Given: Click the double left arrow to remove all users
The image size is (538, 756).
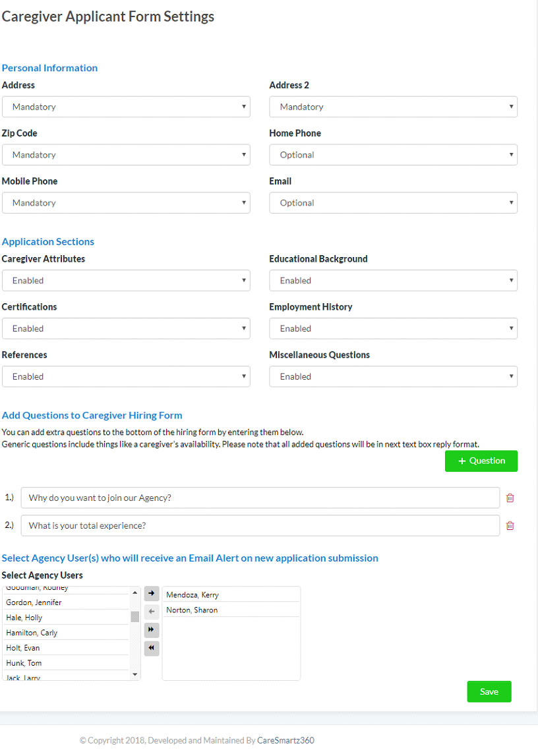Looking at the screenshot, I should (x=152, y=649).
